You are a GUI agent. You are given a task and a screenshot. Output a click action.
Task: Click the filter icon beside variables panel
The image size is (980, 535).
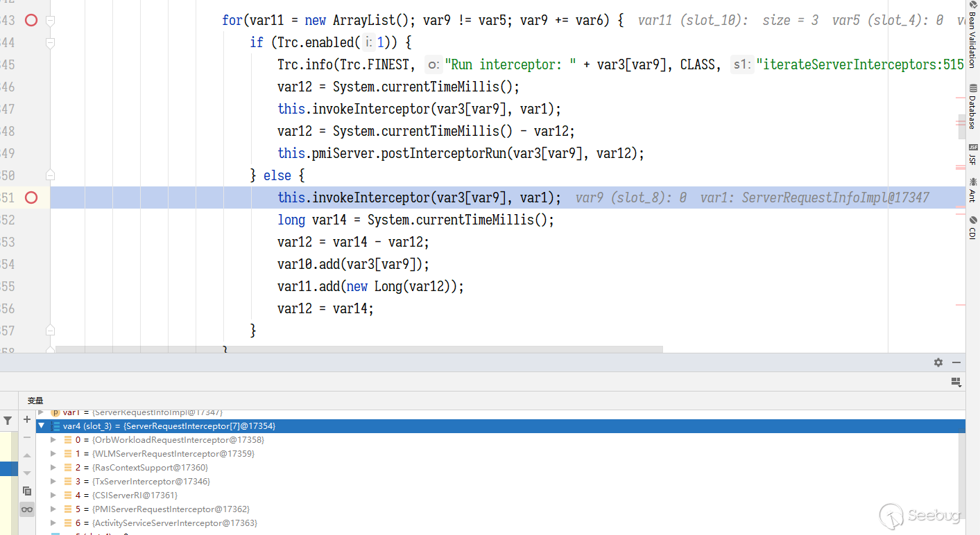(8, 420)
